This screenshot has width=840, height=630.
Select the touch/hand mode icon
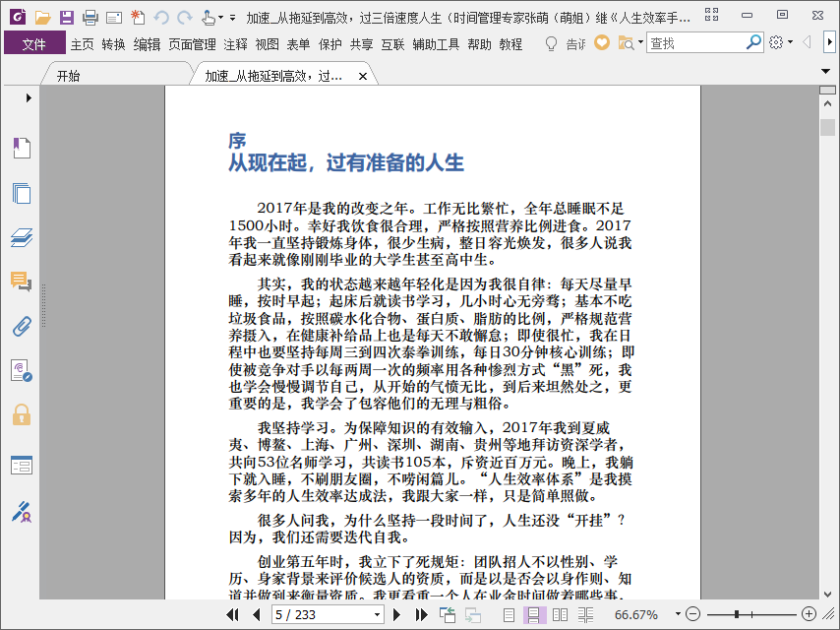tap(209, 18)
